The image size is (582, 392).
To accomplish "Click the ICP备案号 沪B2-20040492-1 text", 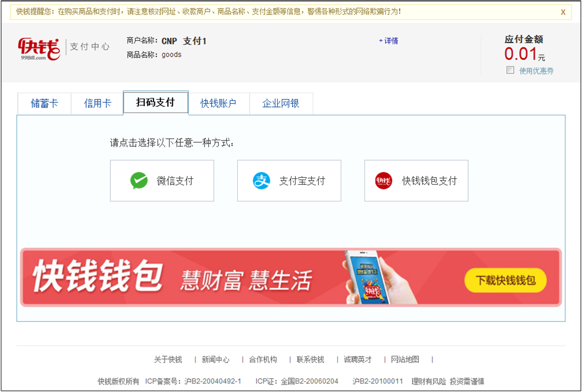I will [193, 381].
